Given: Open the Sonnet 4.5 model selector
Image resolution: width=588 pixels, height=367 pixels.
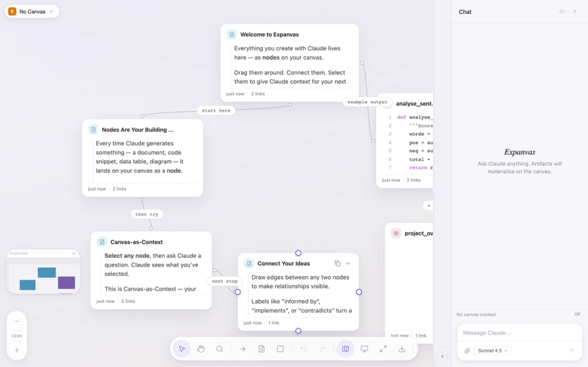Looking at the screenshot, I should (493, 351).
